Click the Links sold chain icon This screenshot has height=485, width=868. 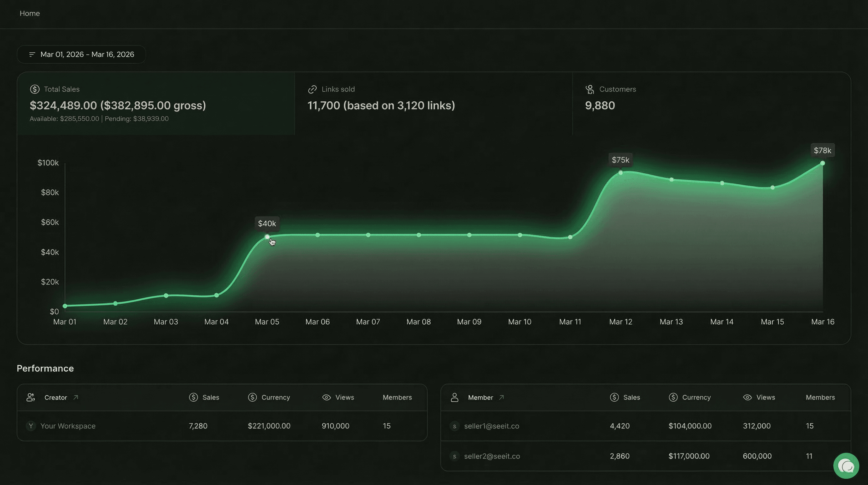pyautogui.click(x=312, y=89)
